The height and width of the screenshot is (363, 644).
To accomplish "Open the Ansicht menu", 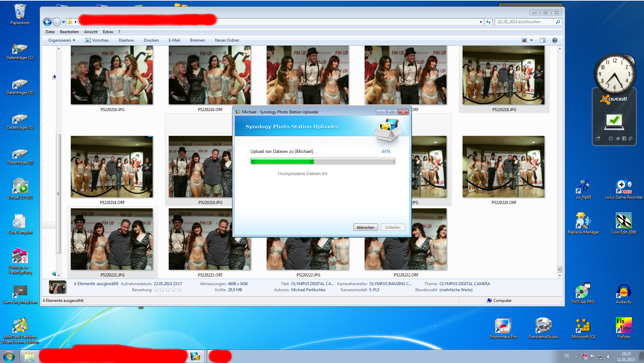I will coord(91,32).
